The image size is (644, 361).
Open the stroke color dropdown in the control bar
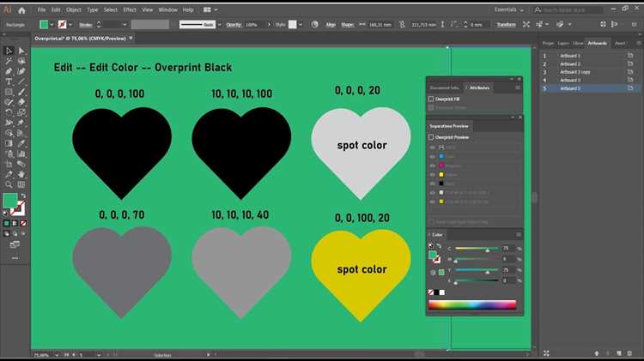click(70, 25)
